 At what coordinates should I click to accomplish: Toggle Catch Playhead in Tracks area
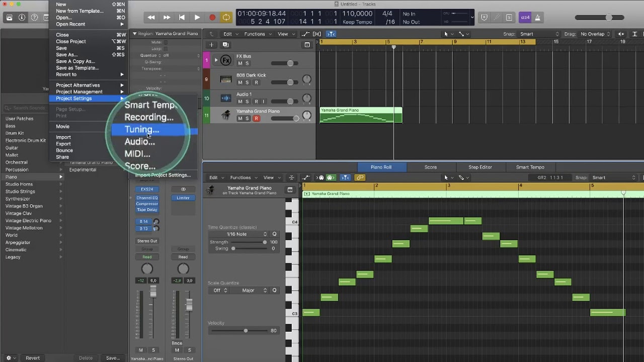[x=331, y=34]
